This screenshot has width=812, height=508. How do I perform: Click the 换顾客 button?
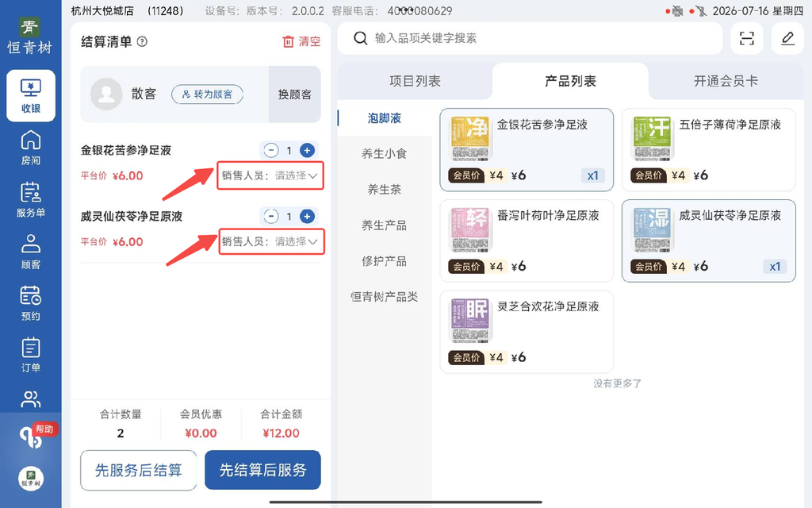[295, 94]
